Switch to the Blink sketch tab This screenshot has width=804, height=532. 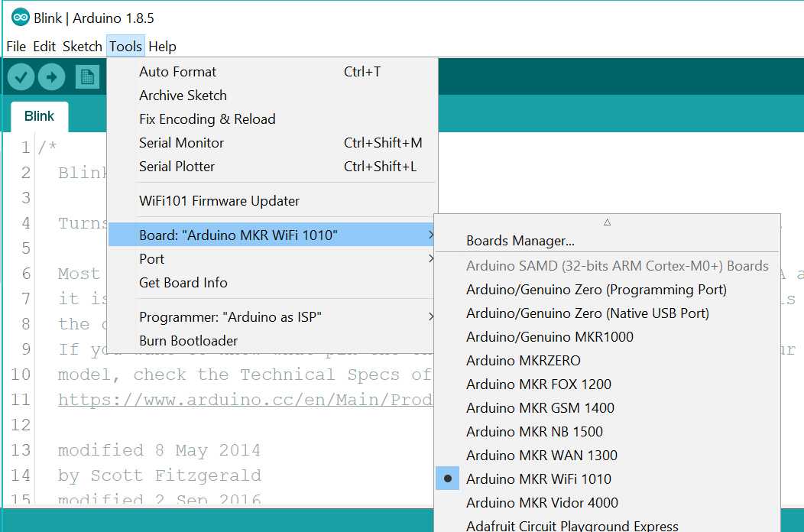[x=38, y=115]
